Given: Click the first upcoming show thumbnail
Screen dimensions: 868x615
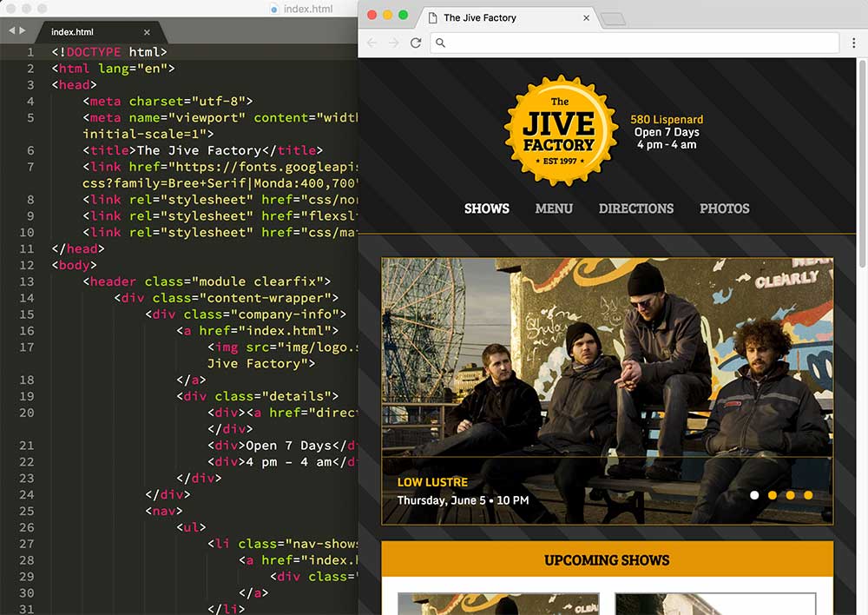Looking at the screenshot, I should pyautogui.click(x=498, y=604).
